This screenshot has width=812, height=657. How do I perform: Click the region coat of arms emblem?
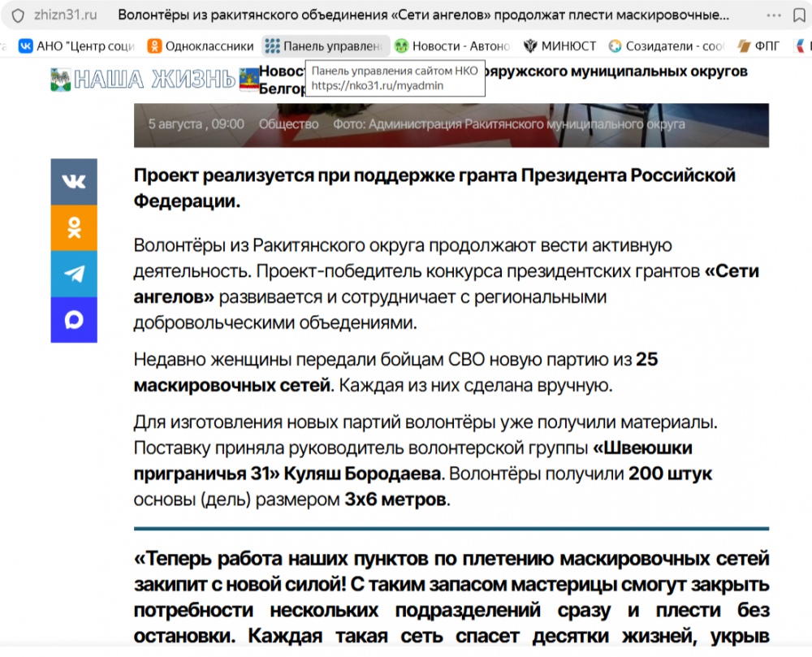[x=249, y=80]
